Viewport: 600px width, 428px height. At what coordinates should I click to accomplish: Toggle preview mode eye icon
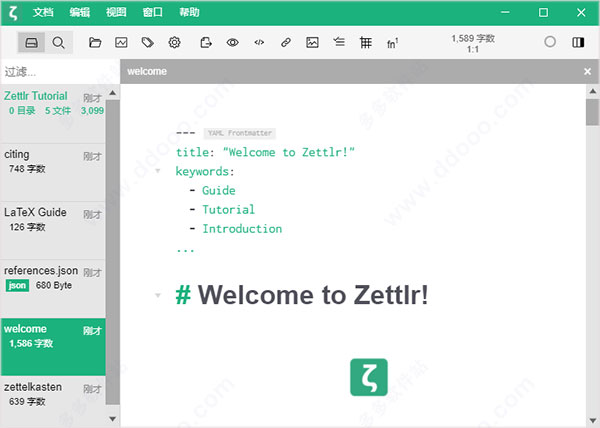[x=232, y=42]
